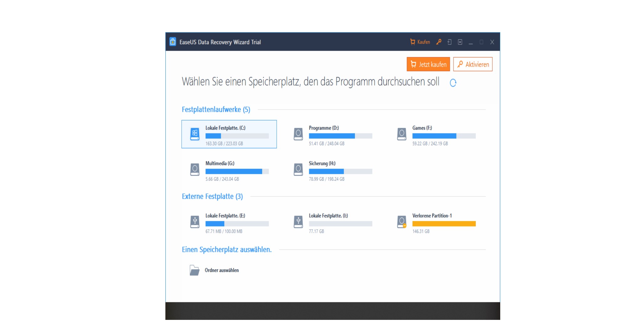The width and height of the screenshot is (644, 323).
Task: Click the Kaufen cart icon in title bar
Action: 413,42
